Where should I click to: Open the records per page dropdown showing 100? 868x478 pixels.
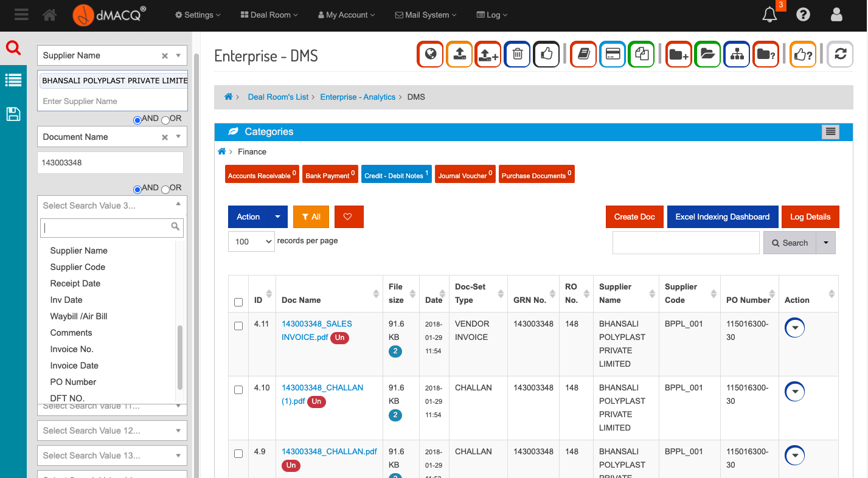(251, 241)
